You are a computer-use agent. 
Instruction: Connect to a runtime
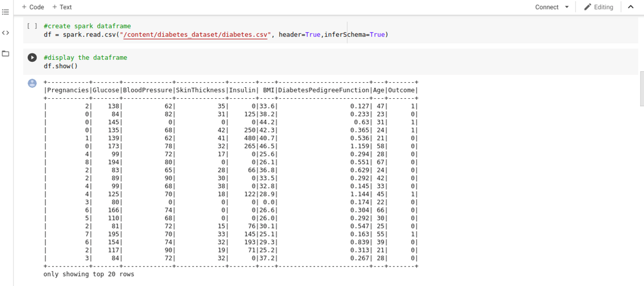click(547, 7)
